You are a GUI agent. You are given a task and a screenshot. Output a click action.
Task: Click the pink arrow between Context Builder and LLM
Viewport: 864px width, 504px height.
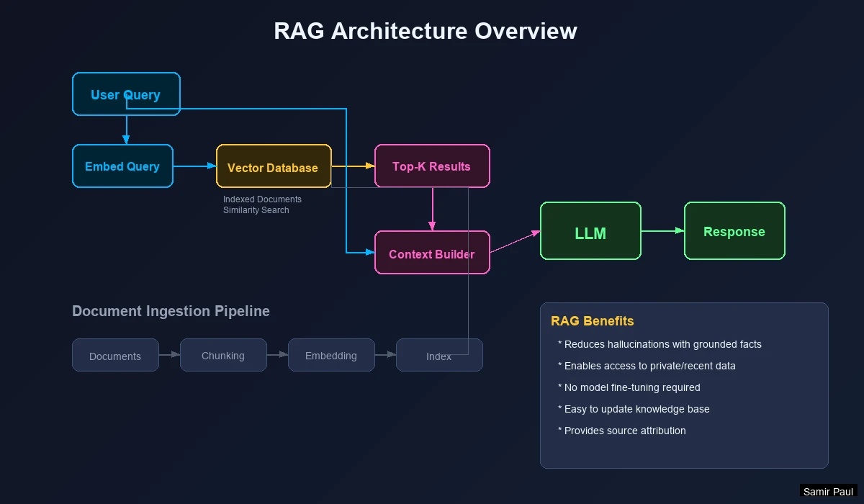tap(513, 242)
